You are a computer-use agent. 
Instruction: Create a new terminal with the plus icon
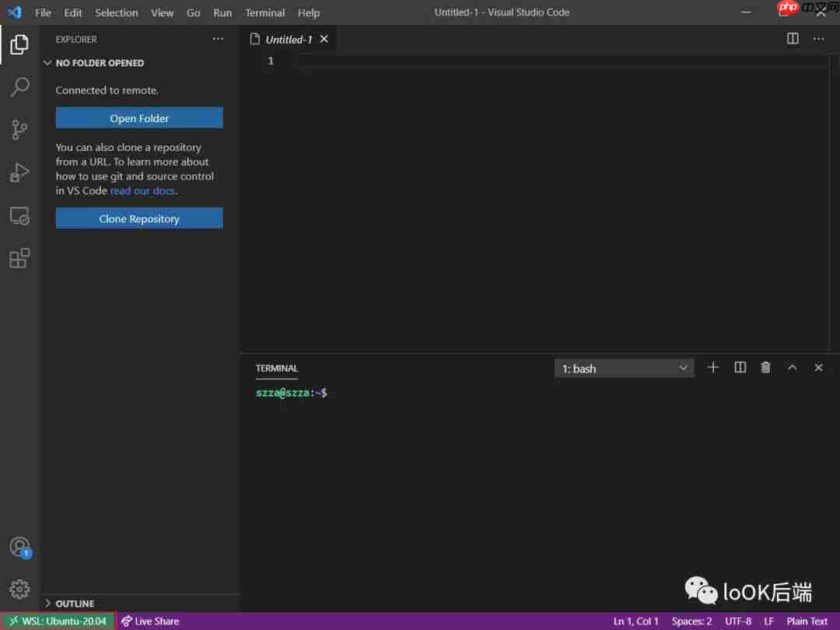(713, 367)
